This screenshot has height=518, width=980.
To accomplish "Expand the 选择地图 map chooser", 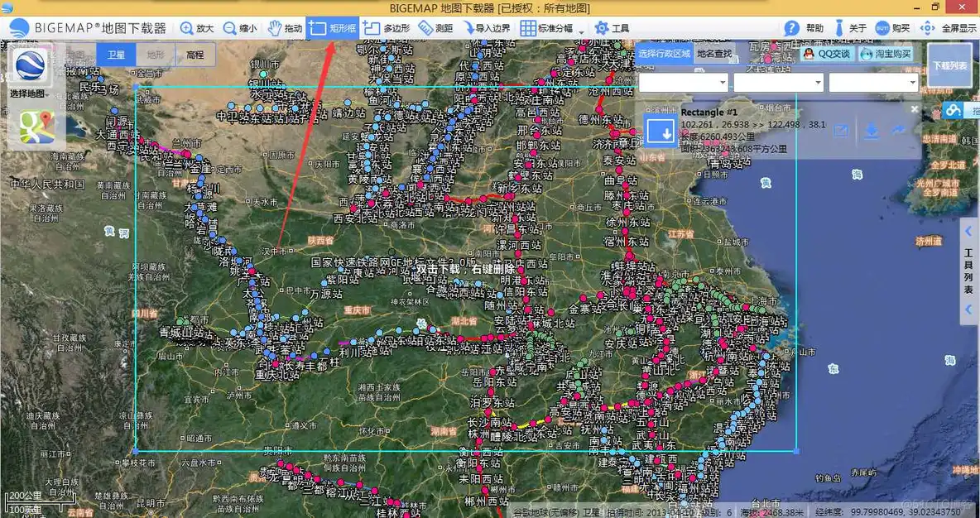I will tap(29, 94).
